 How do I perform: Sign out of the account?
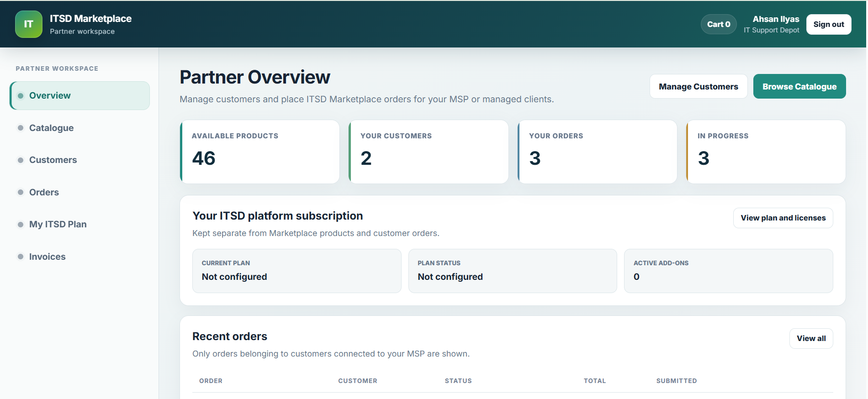coord(829,24)
